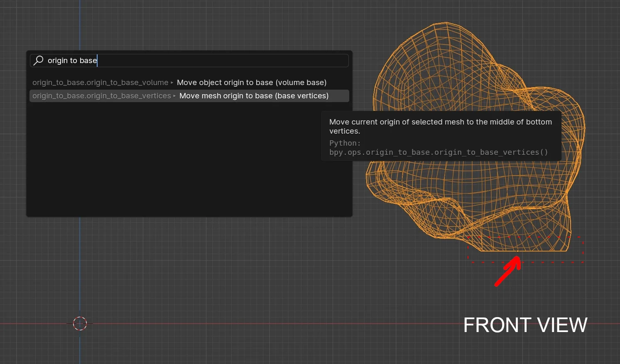The image size is (620, 364).
Task: Run Move object origin to base (volume base)
Action: 251,82
